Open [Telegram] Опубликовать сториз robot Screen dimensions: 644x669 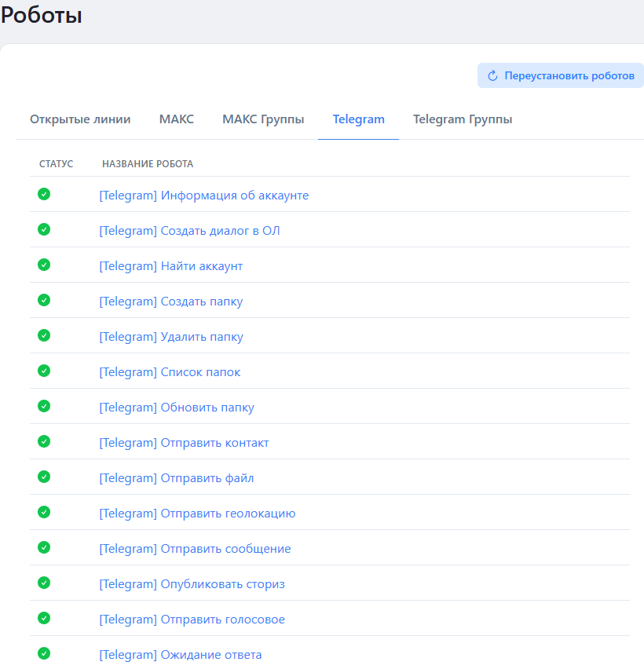[192, 584]
